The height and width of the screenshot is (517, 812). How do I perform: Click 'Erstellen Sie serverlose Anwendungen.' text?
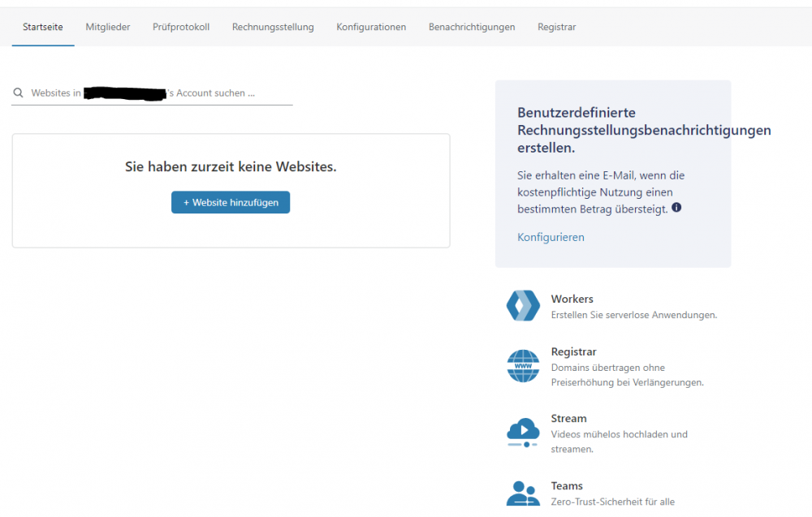point(634,315)
